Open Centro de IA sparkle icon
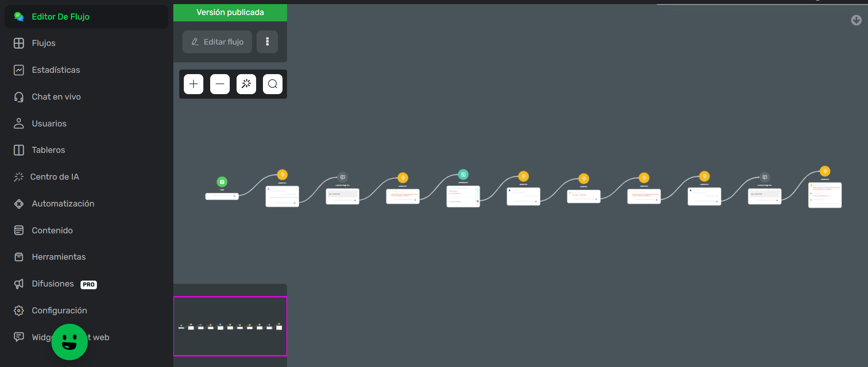 pos(19,177)
